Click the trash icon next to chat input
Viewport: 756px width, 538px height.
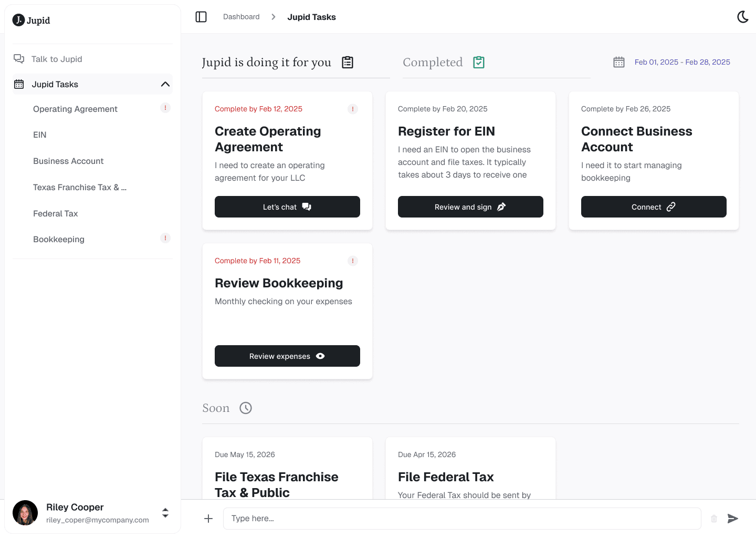coord(714,519)
